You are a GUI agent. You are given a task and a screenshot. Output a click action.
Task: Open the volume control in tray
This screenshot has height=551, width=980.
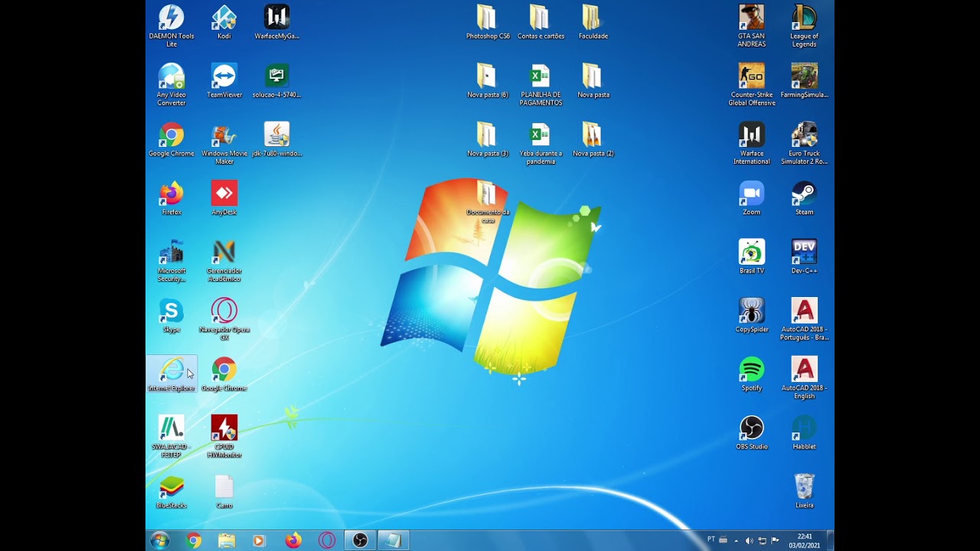[749, 540]
